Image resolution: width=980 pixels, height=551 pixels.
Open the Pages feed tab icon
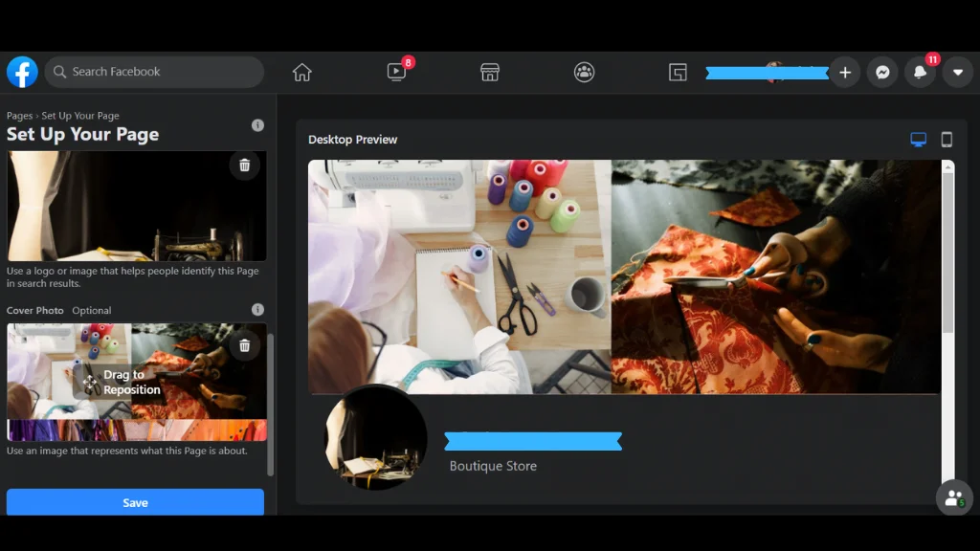pos(679,73)
